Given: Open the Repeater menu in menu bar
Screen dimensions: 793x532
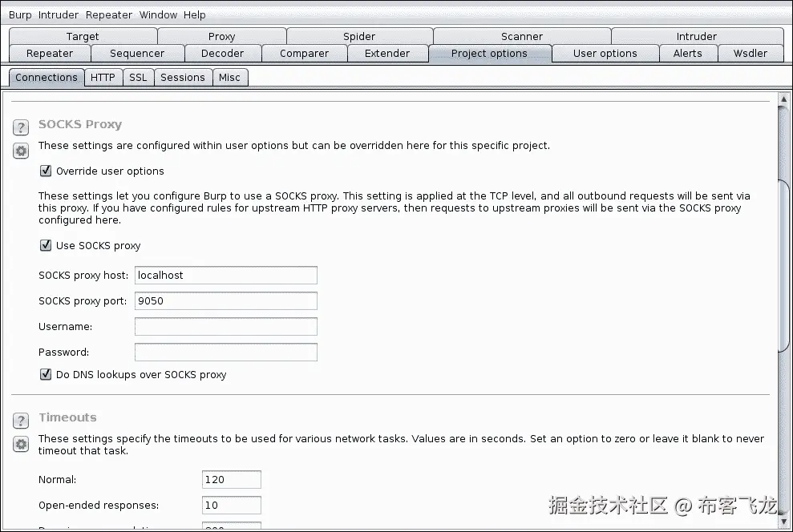Looking at the screenshot, I should (109, 14).
